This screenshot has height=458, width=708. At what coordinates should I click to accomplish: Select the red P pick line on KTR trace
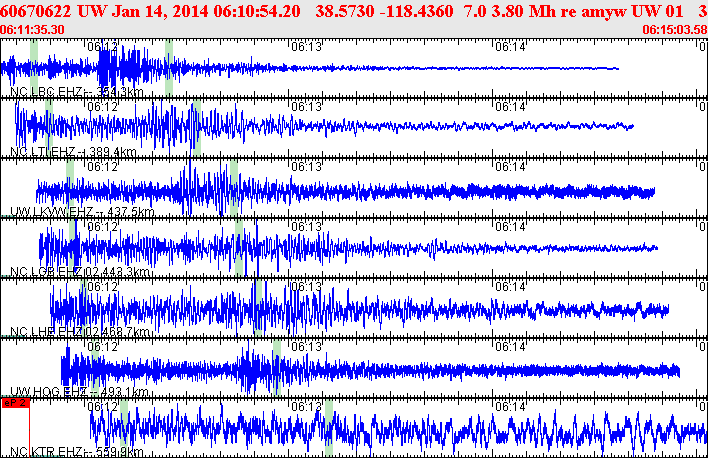pos(29,432)
